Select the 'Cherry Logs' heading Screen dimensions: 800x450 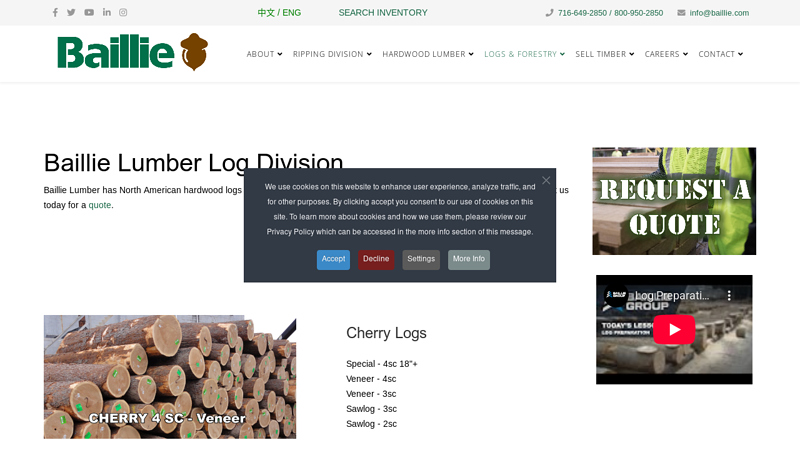pyautogui.click(x=386, y=333)
